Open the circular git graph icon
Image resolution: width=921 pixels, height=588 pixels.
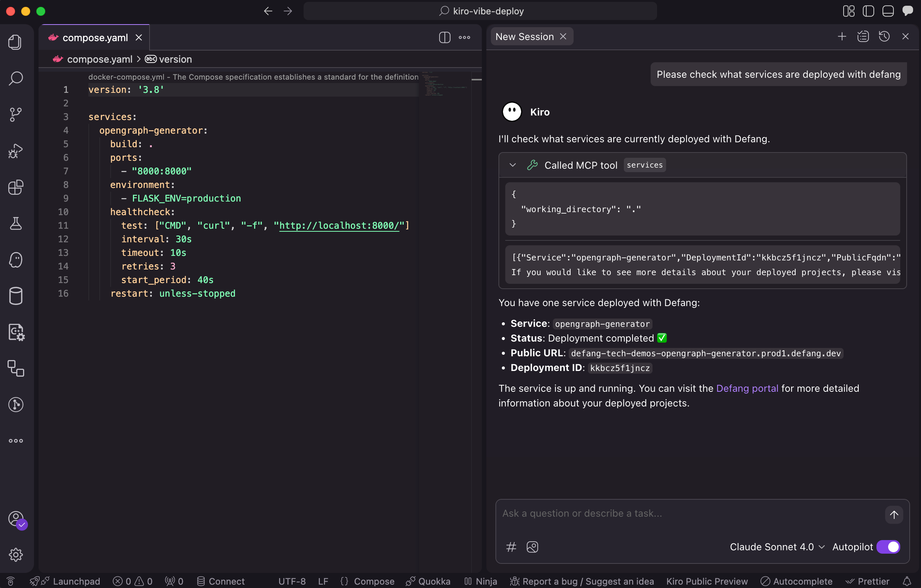[15, 405]
